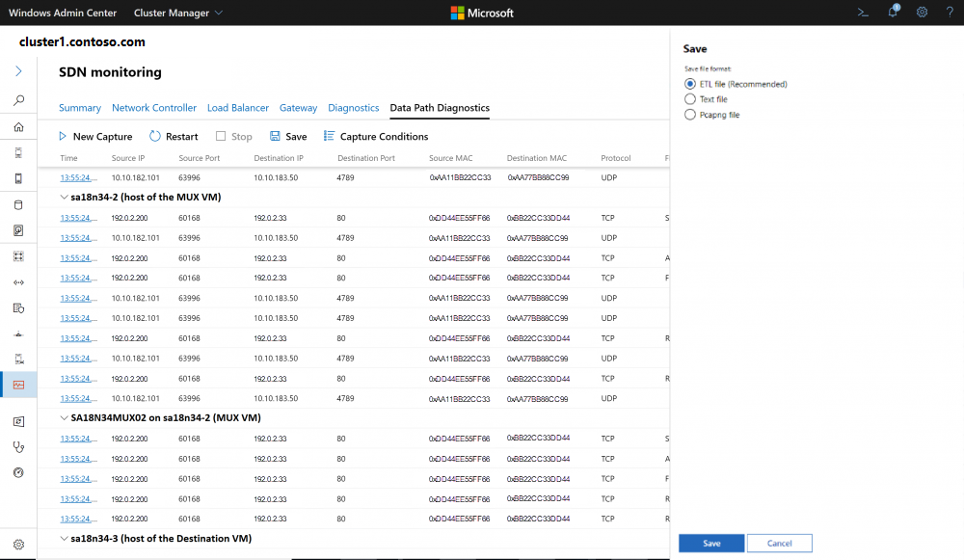964x560 pixels.
Task: Open time link of row above sa18n34-2 group
Action: pos(78,177)
